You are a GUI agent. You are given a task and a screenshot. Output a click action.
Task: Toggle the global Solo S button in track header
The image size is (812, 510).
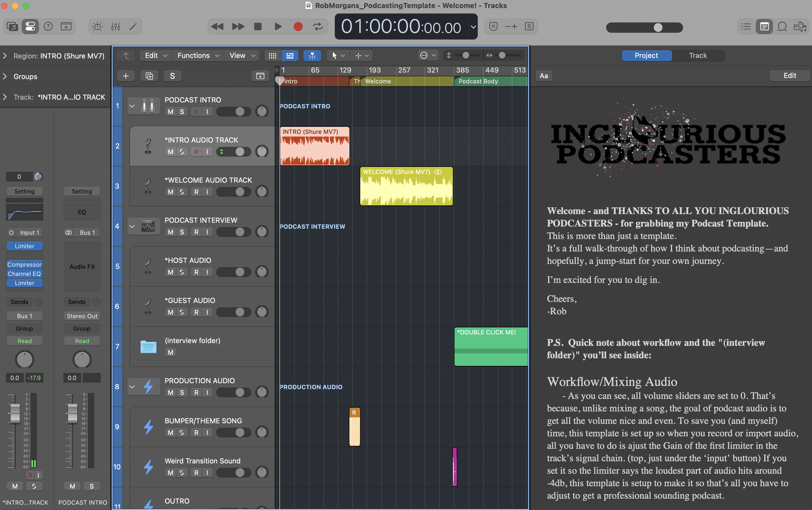pos(172,76)
